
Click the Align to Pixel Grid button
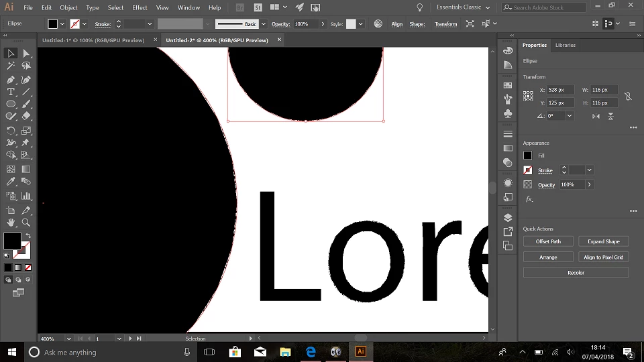(603, 257)
